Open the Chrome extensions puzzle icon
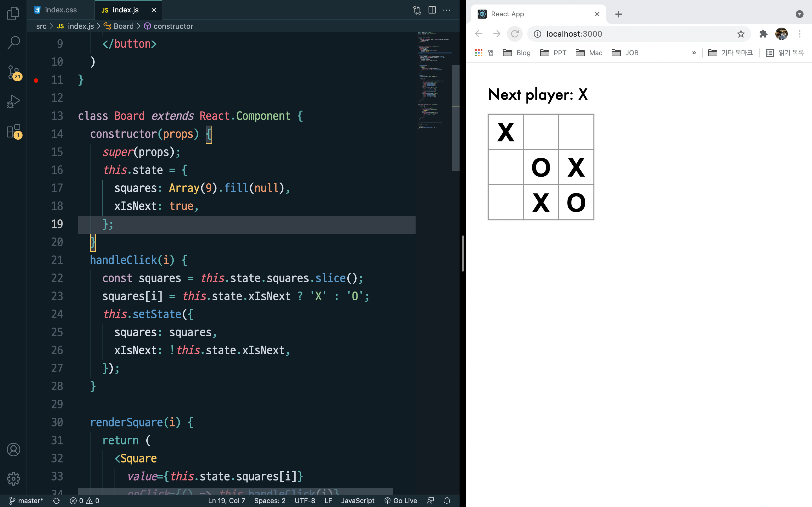This screenshot has width=812, height=507. click(763, 34)
